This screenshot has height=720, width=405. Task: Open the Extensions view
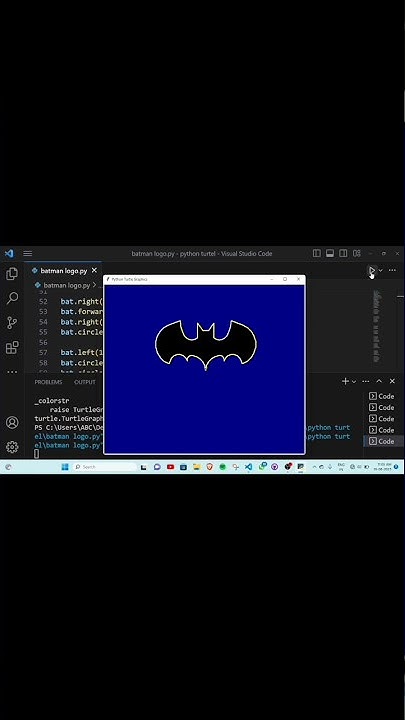[12, 348]
